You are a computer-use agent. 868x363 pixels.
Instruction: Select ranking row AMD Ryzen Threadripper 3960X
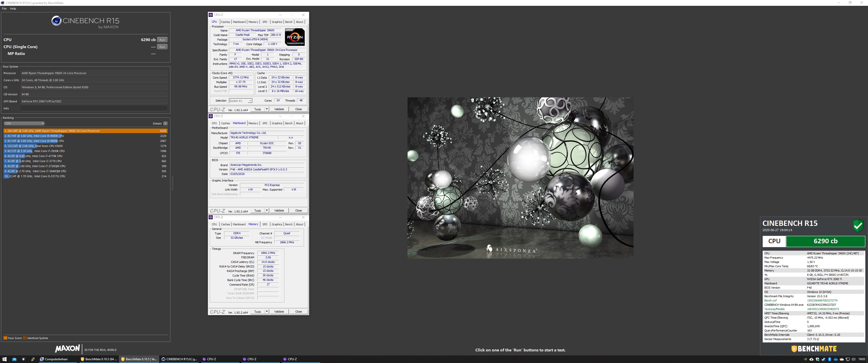[85, 131]
